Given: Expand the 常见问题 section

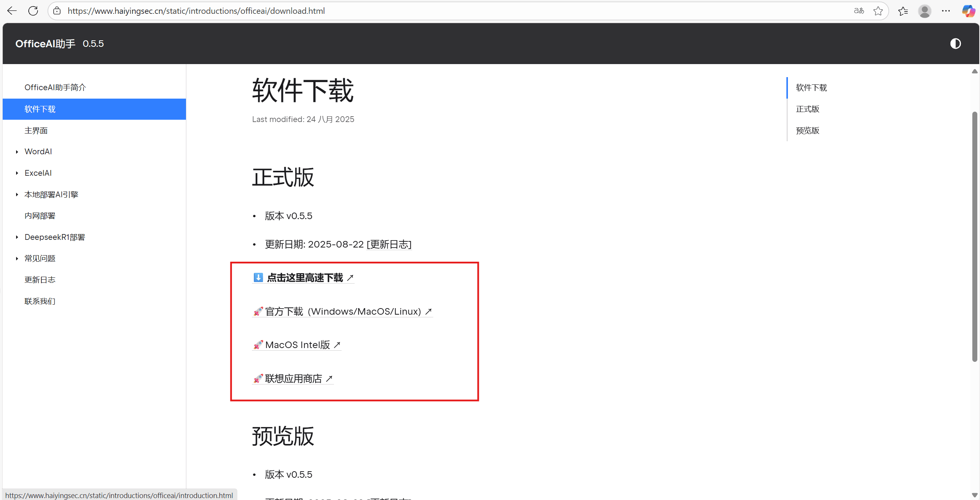Looking at the screenshot, I should click(17, 259).
